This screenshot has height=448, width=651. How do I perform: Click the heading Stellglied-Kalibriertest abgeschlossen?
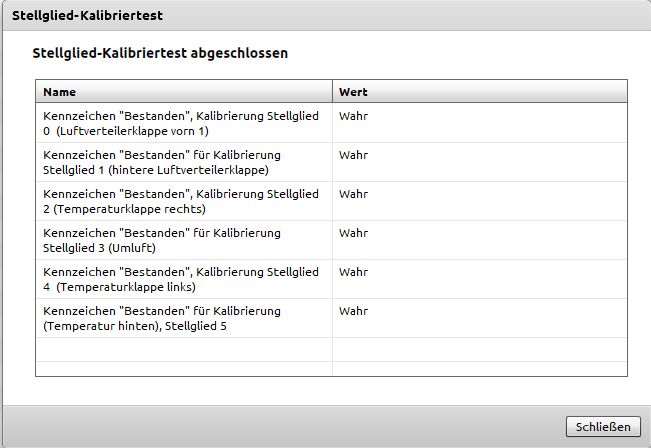tap(160, 53)
